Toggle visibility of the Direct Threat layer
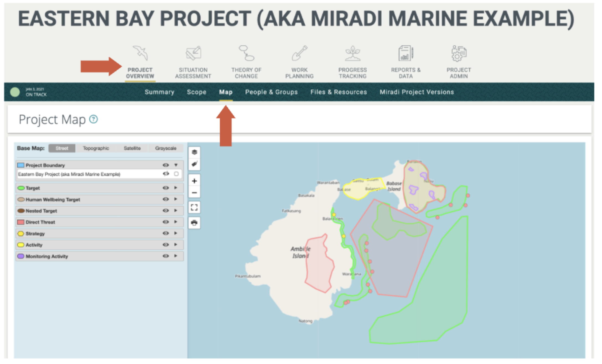This screenshot has height=364, width=602. tap(166, 222)
